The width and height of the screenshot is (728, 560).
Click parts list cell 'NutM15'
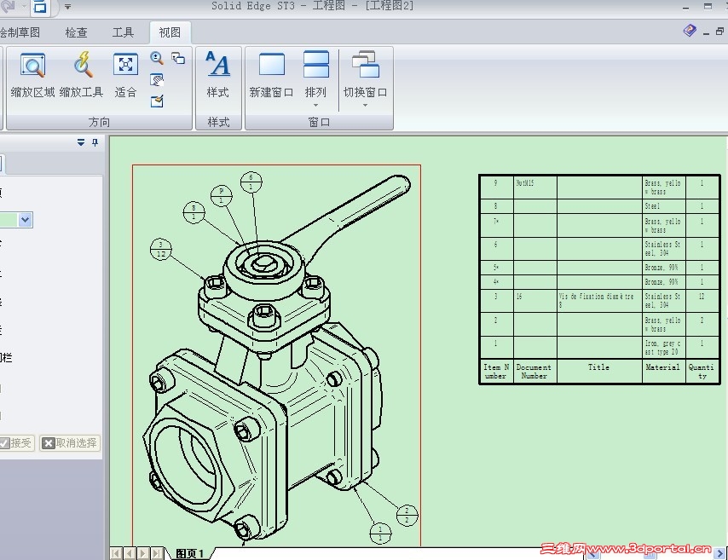click(534, 187)
